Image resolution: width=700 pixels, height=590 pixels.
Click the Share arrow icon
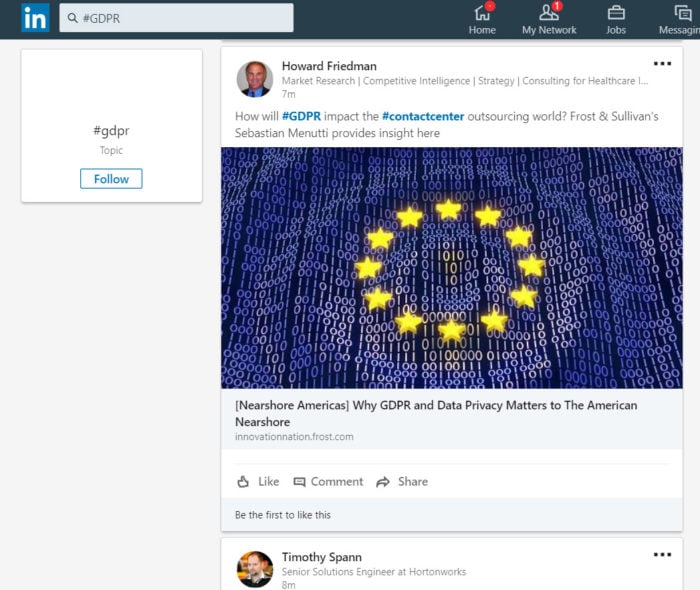pyautogui.click(x=383, y=482)
